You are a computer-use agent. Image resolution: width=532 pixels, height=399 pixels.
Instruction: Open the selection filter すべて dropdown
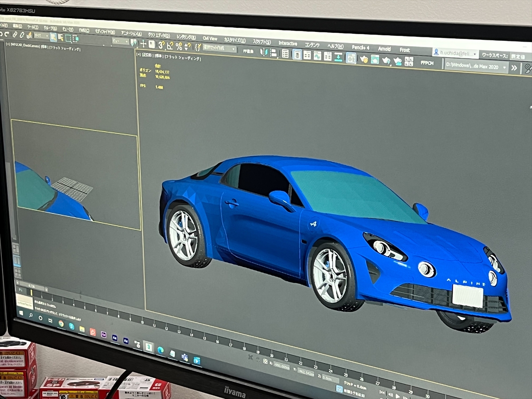click(x=41, y=36)
